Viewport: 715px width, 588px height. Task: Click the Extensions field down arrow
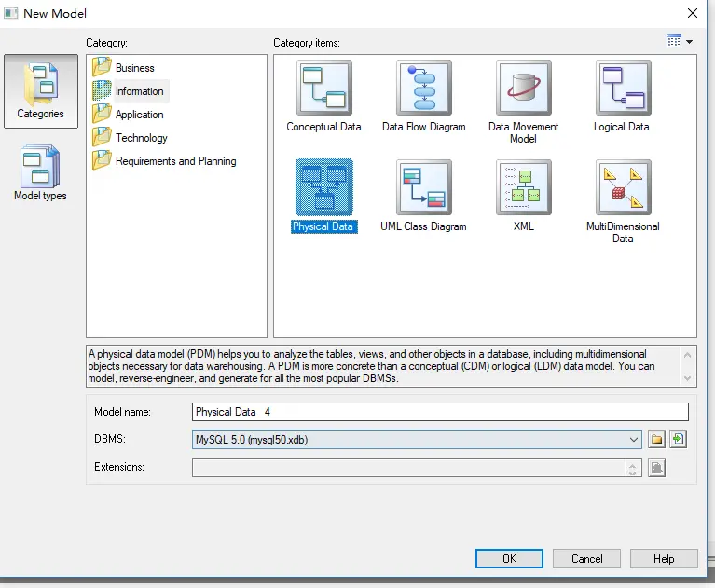coord(632,472)
